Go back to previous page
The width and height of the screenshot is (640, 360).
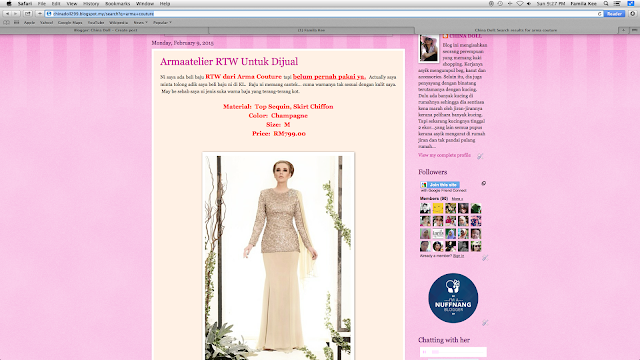pyautogui.click(x=7, y=13)
